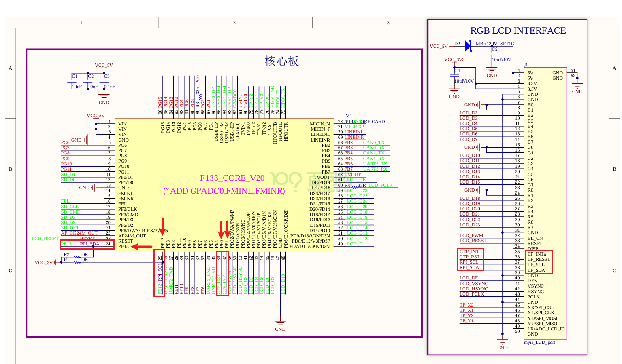Select the CAN0_TX net label
The height and width of the screenshot is (364, 622).
tap(373, 142)
